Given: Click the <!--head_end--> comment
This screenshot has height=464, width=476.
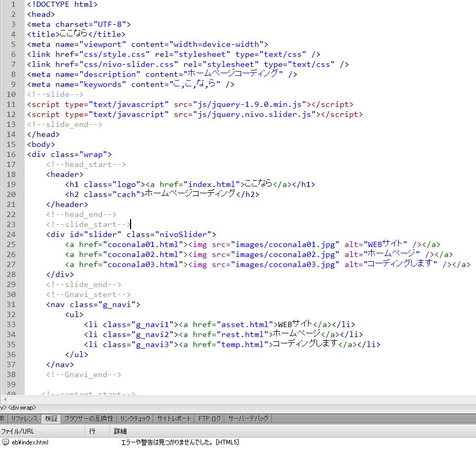Looking at the screenshot, I should pos(82,215).
